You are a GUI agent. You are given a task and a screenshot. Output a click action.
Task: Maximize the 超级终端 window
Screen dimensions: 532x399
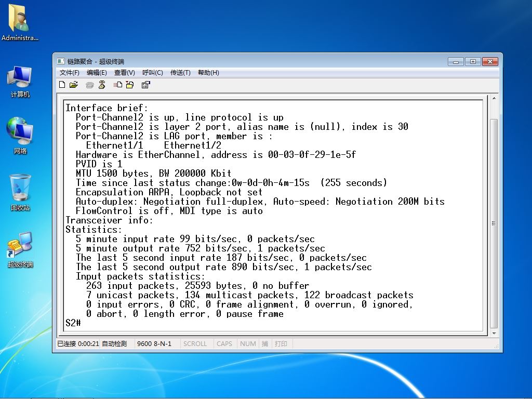[x=473, y=61]
